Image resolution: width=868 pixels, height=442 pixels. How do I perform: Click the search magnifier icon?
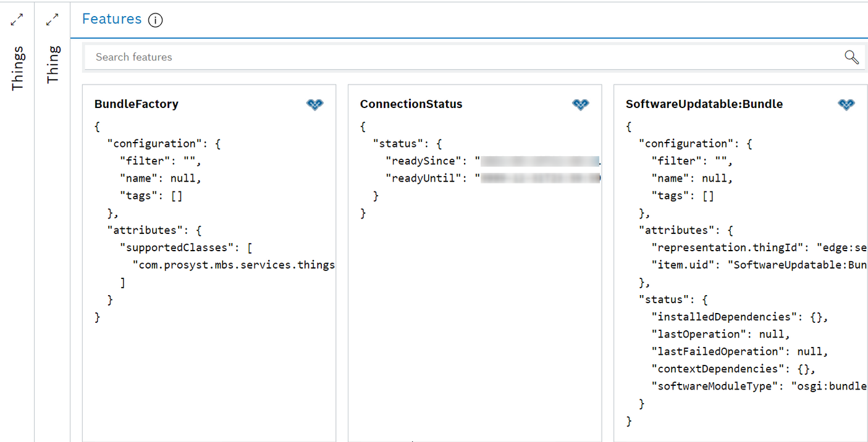click(851, 57)
